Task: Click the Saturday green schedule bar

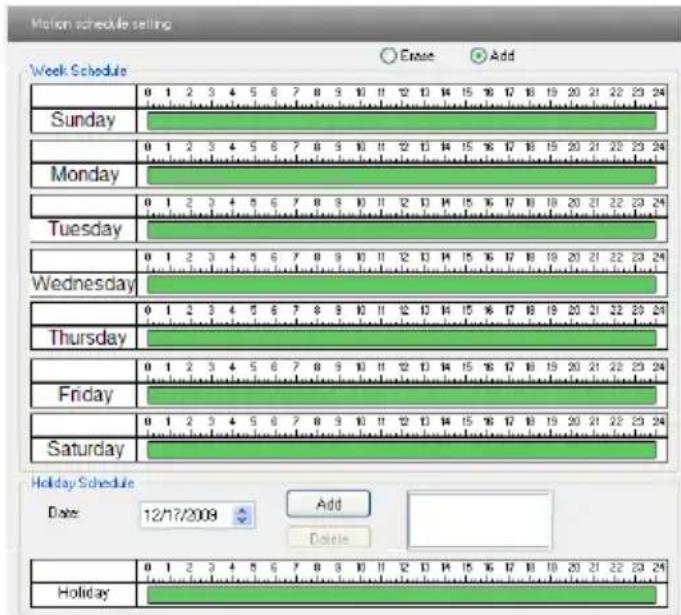Action: [x=402, y=450]
